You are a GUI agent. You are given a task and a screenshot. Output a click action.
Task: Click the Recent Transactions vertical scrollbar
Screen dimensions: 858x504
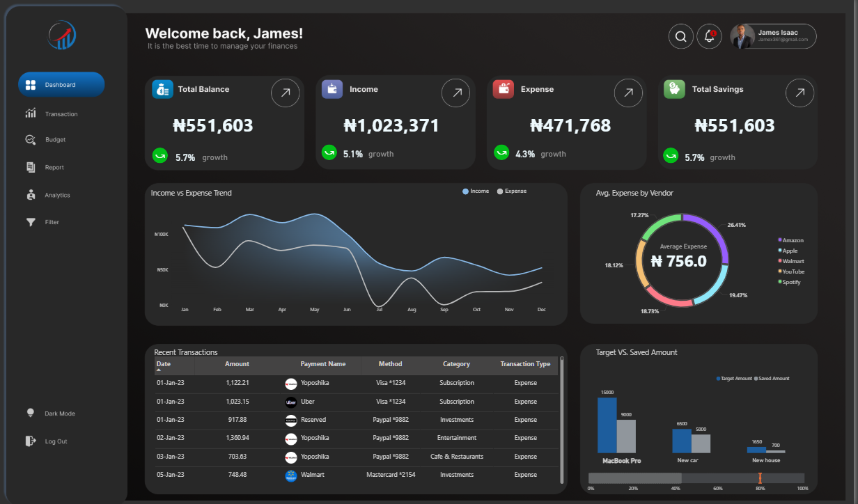click(x=562, y=420)
